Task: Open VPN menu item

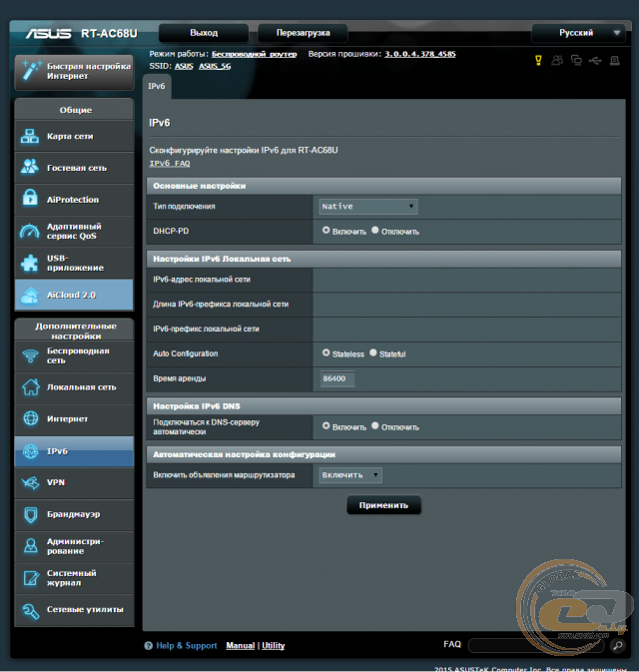Action: tap(74, 482)
